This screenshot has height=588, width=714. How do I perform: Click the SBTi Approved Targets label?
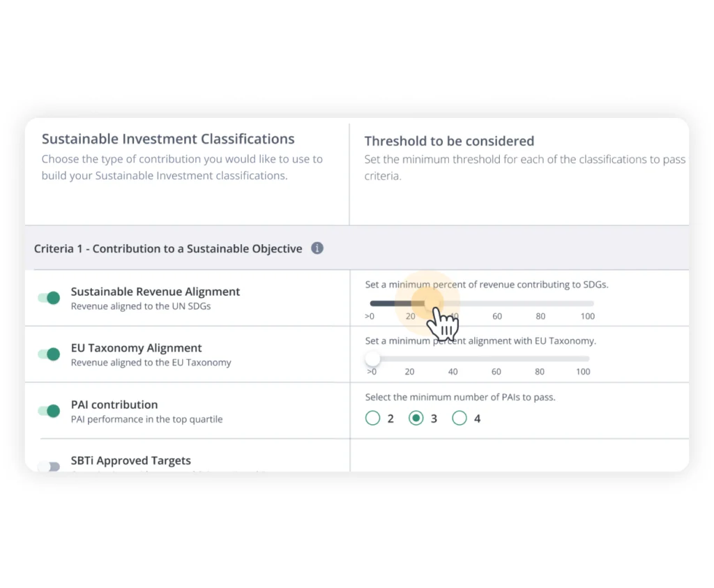pos(131,460)
